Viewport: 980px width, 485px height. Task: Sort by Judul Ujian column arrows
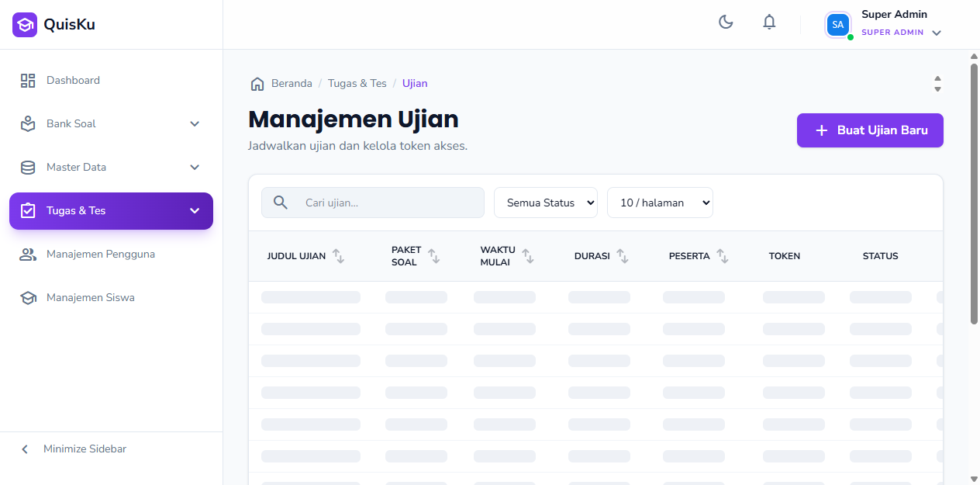coord(338,256)
